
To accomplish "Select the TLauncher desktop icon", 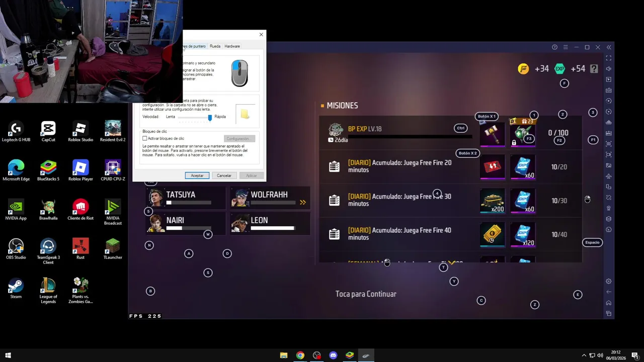I will click(113, 249).
